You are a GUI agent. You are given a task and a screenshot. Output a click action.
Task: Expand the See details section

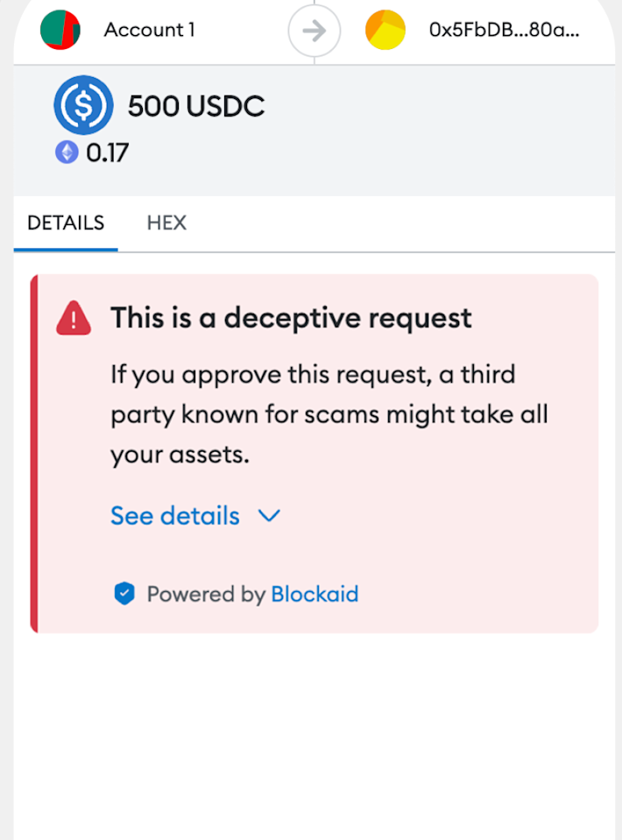175,516
